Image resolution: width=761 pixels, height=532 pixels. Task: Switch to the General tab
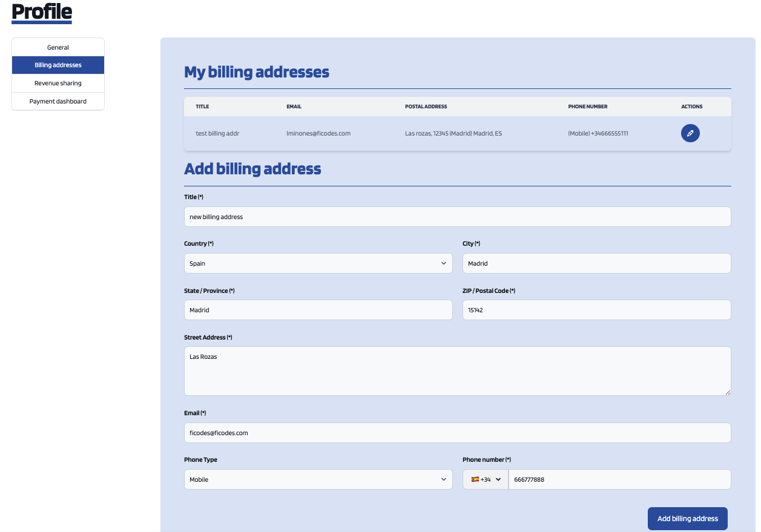[x=58, y=47]
